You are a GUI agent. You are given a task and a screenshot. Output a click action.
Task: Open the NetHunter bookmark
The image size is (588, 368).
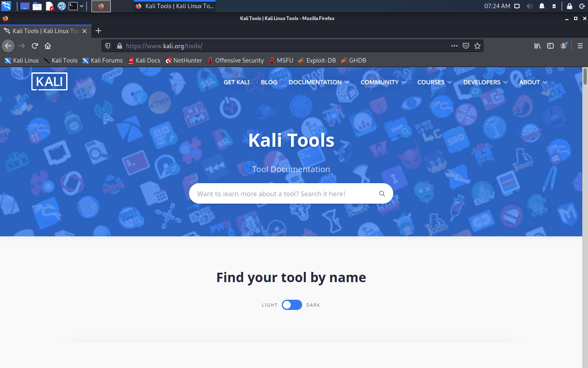pyautogui.click(x=184, y=61)
